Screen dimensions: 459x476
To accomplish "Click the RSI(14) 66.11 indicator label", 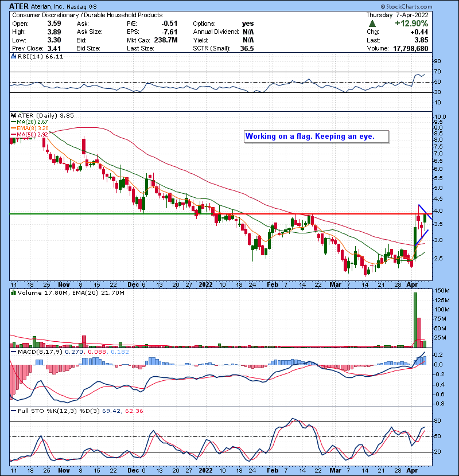I will [40, 56].
